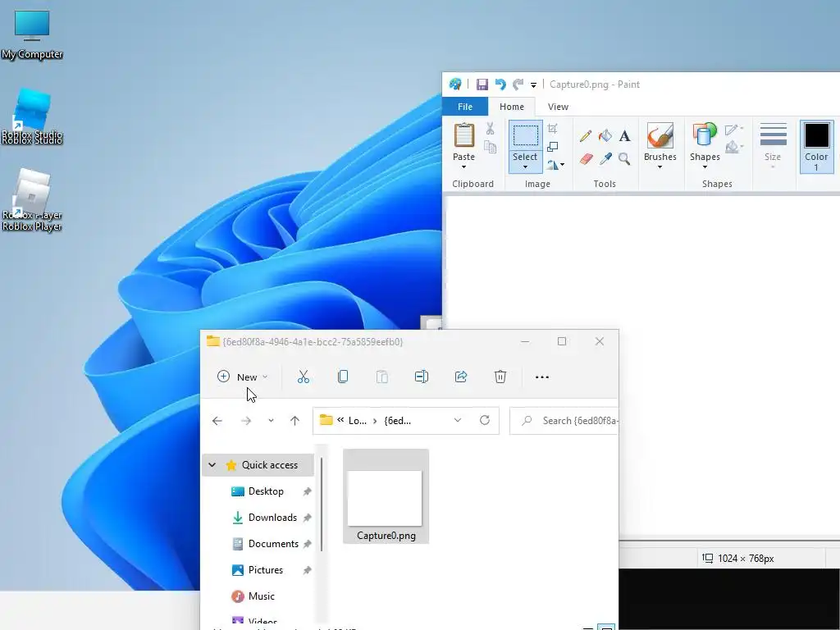Open Desktop in the navigation pane
Image resolution: width=840 pixels, height=630 pixels.
coord(266,491)
